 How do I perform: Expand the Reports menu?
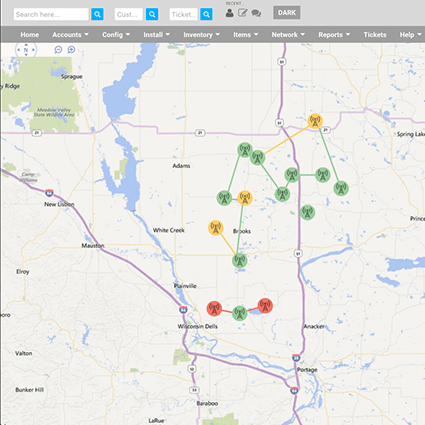[334, 35]
